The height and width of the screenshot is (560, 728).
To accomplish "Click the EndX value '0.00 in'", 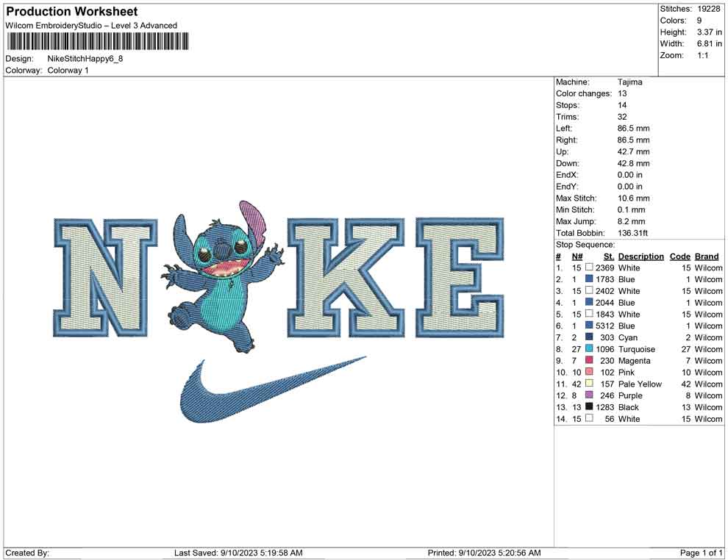I will coord(630,174).
